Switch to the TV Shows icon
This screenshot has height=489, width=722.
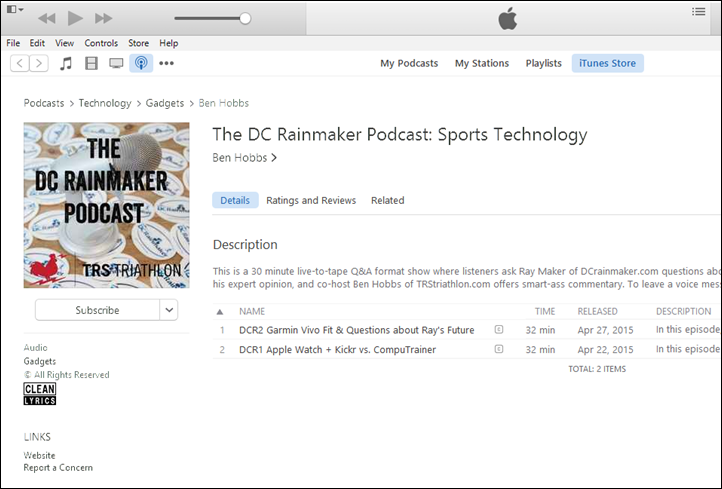116,63
